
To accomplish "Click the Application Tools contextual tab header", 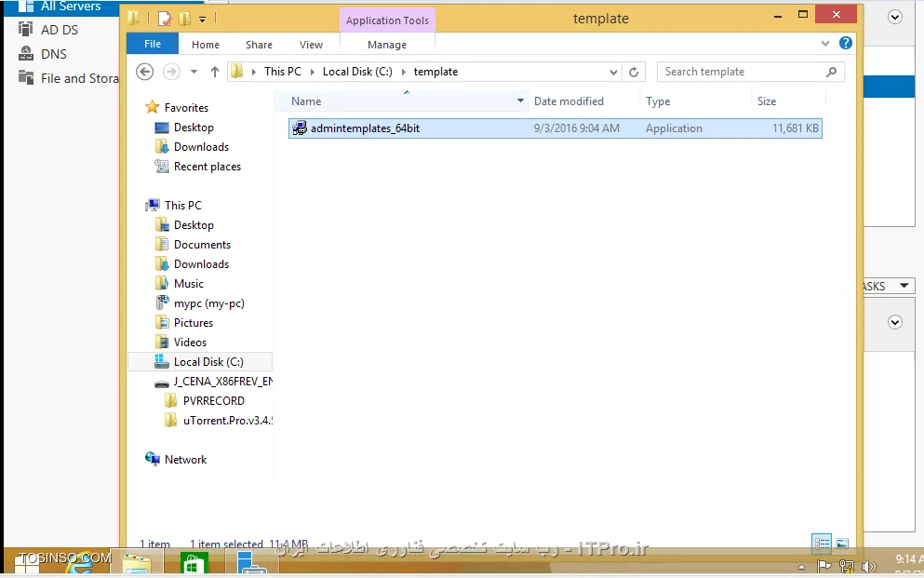I will (x=387, y=20).
